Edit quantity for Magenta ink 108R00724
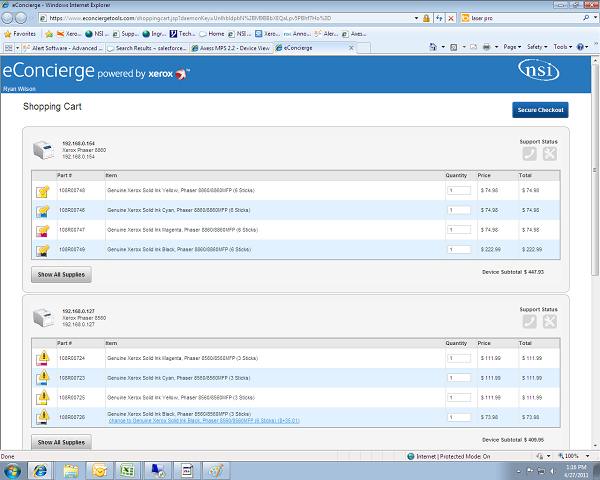Viewport: 600px width, 480px height. pos(459,358)
